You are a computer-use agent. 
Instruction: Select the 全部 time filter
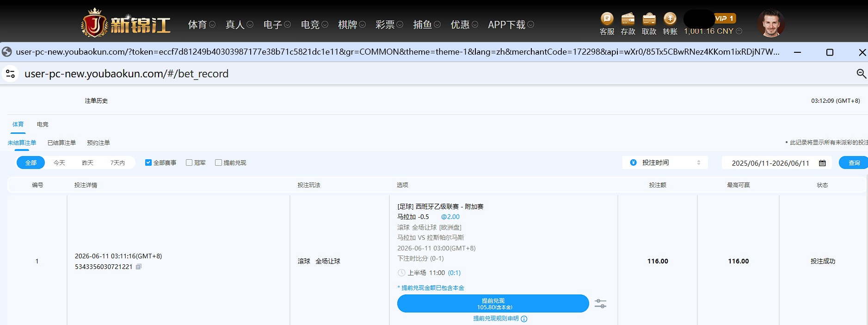pyautogui.click(x=31, y=162)
